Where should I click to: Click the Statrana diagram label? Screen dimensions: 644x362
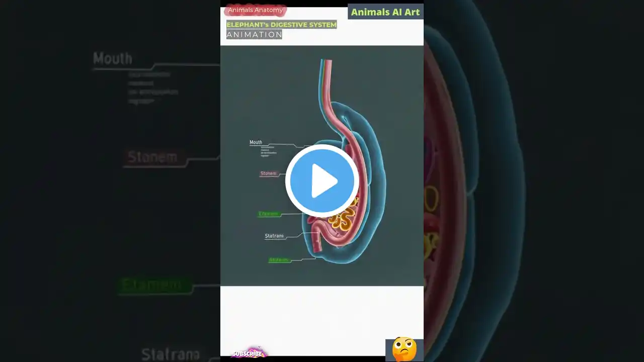274,236
